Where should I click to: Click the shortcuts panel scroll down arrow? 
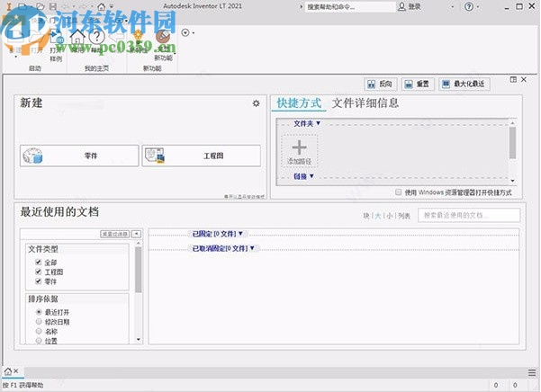[513, 181]
